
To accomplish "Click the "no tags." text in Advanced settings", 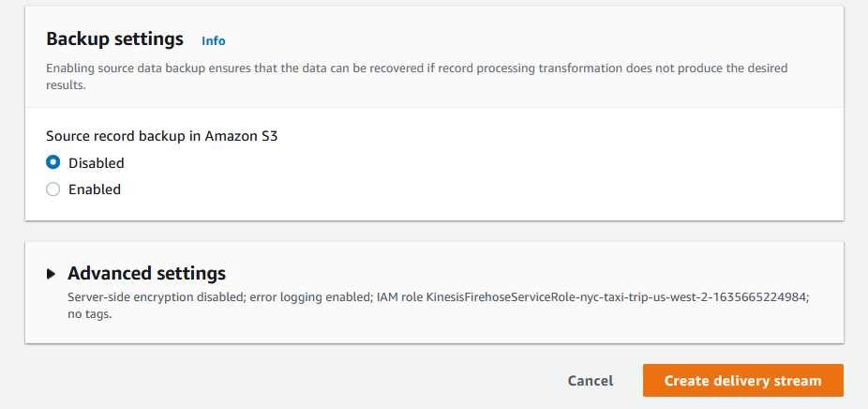I will pos(90,314).
